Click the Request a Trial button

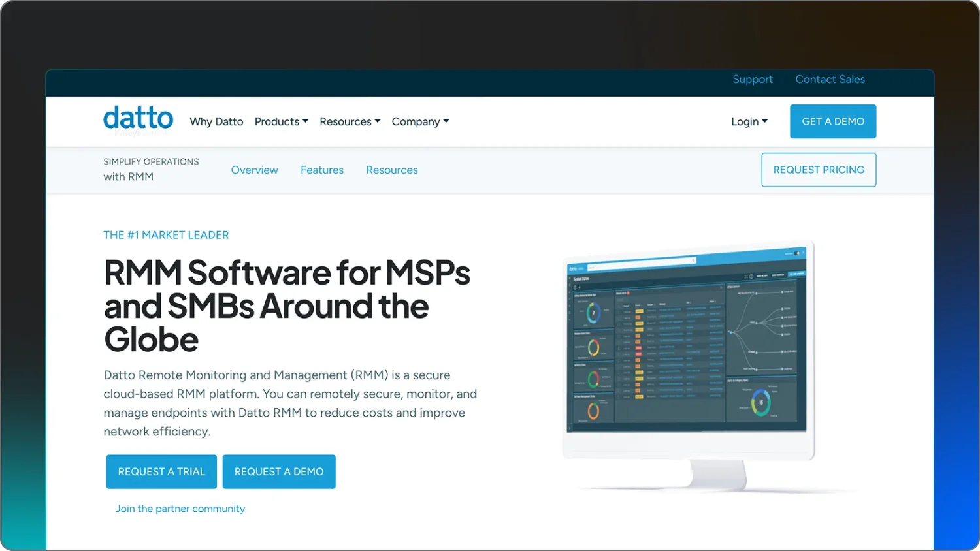click(x=161, y=471)
